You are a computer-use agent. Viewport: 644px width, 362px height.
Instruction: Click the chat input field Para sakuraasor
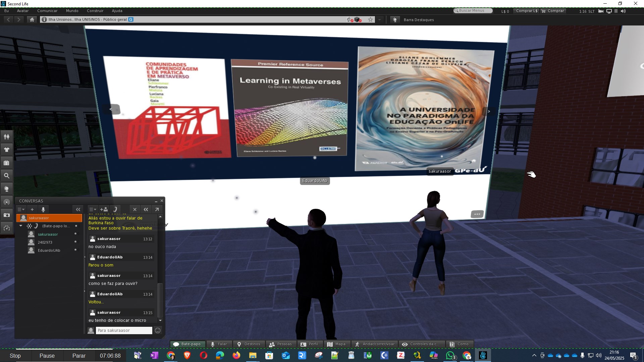pyautogui.click(x=124, y=330)
